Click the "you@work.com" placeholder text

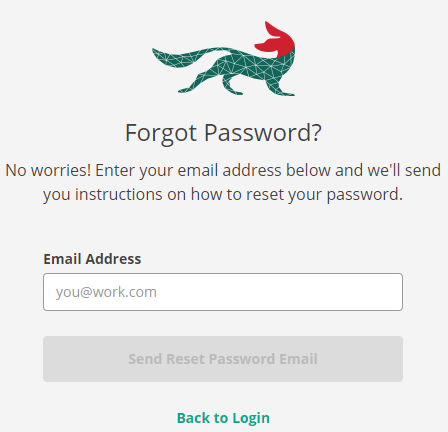106,292
